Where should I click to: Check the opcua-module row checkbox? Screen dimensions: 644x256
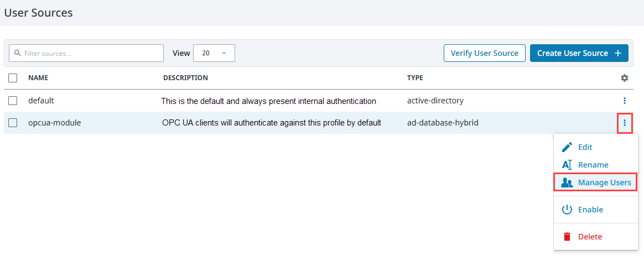(x=13, y=123)
